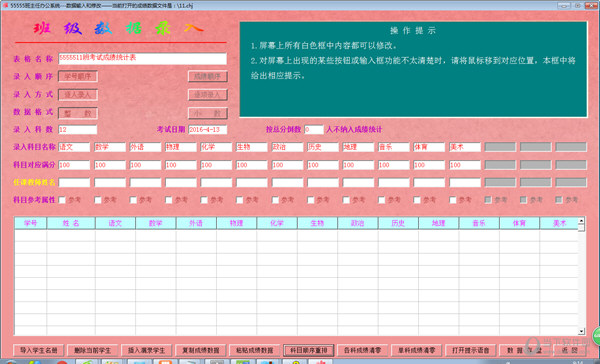
Task: Edit the 表格名称 text field
Action: 142,58
